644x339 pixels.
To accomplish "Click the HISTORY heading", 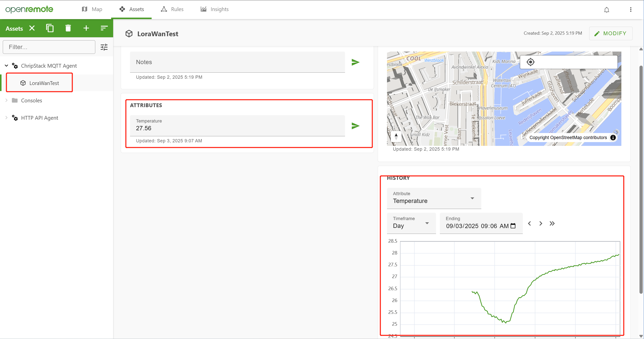I will [x=398, y=178].
